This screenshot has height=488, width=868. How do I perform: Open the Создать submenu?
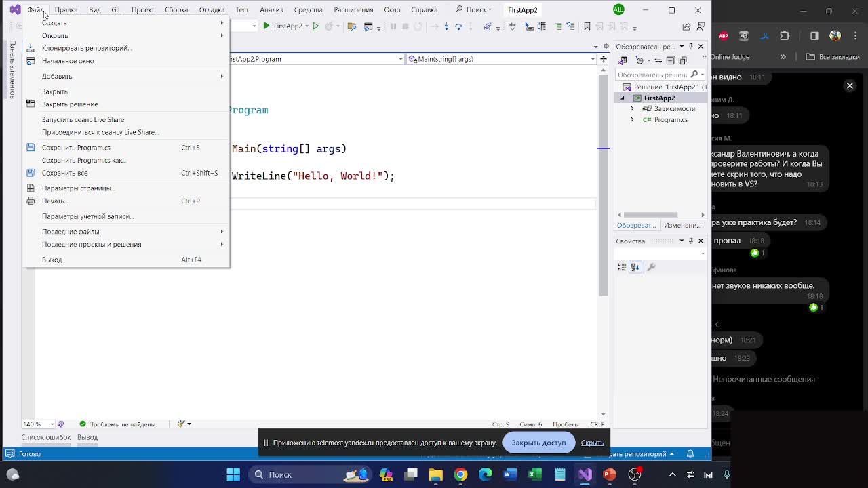[127, 22]
